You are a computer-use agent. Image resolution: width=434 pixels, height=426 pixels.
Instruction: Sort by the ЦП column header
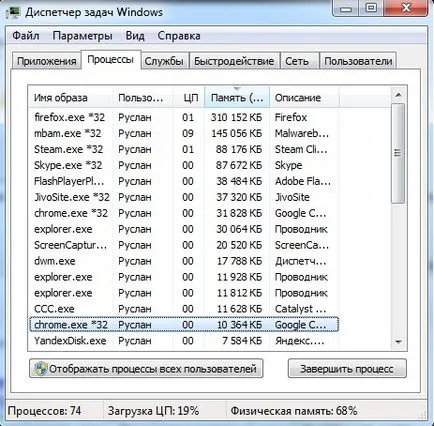(188, 97)
